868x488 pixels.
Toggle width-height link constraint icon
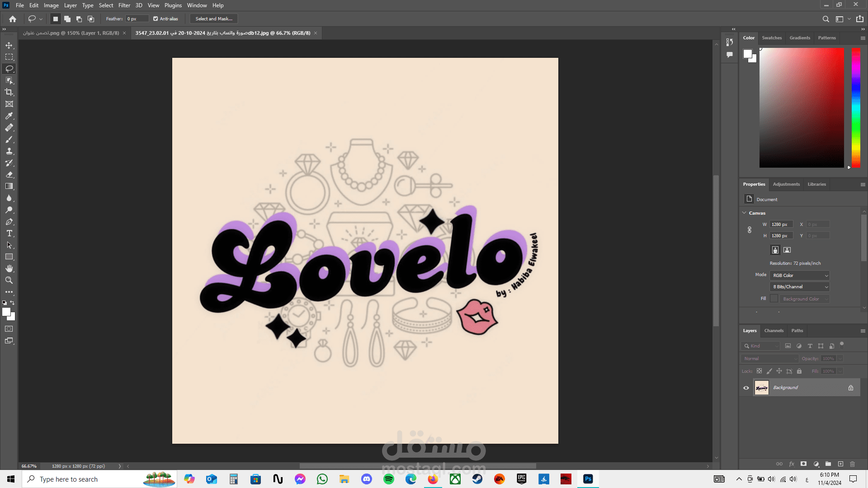click(x=750, y=230)
